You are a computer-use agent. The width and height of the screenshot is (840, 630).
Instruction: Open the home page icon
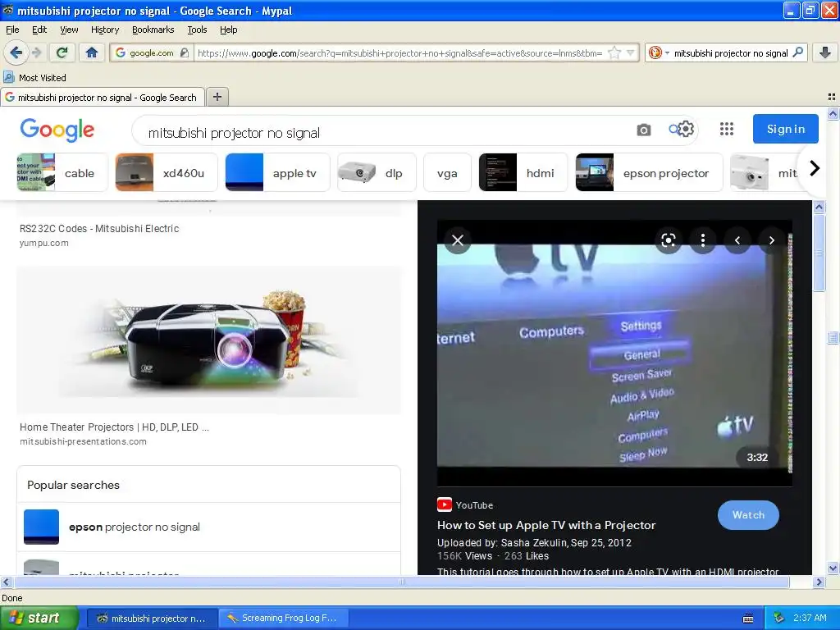pyautogui.click(x=92, y=52)
